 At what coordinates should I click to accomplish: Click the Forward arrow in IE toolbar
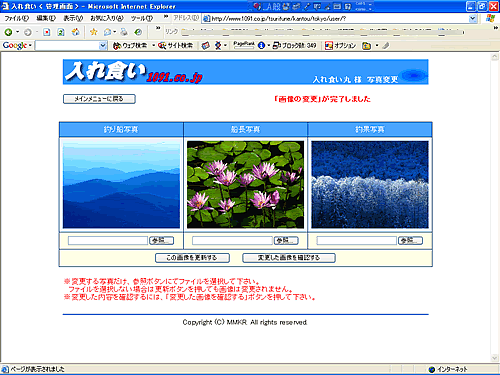click(28, 32)
